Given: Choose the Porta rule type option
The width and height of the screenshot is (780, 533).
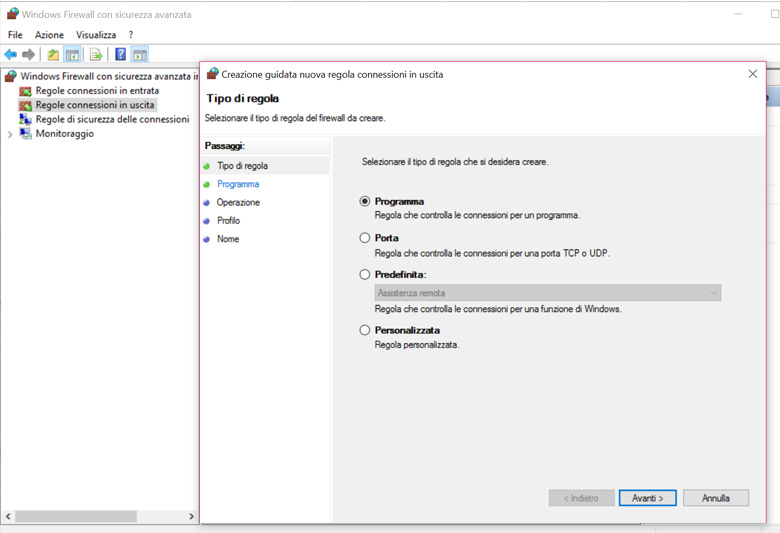Looking at the screenshot, I should click(365, 238).
